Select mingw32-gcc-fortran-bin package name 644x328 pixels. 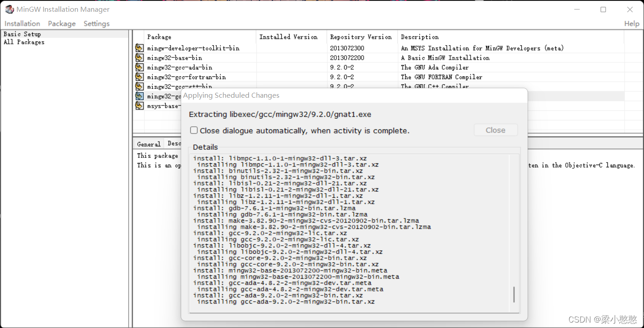pos(187,77)
